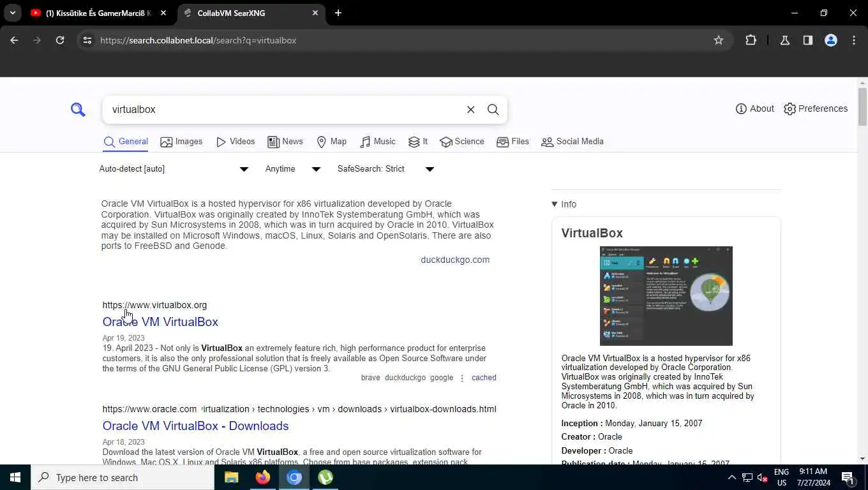View site information icon
The image size is (868, 490).
tap(87, 40)
